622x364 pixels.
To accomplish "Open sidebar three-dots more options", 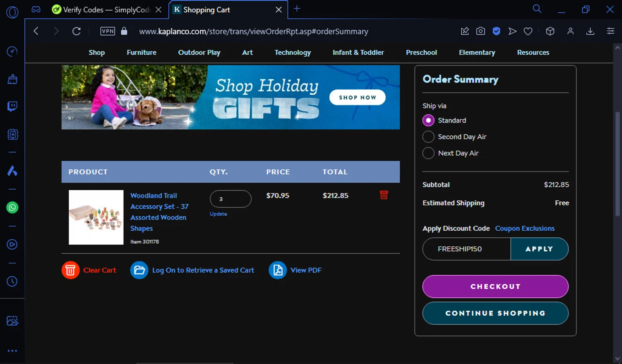I will point(12,351).
